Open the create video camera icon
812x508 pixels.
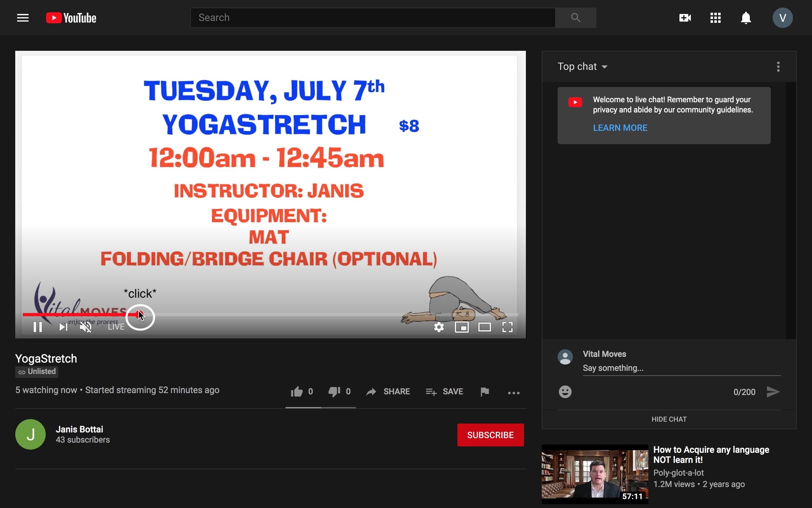(685, 18)
